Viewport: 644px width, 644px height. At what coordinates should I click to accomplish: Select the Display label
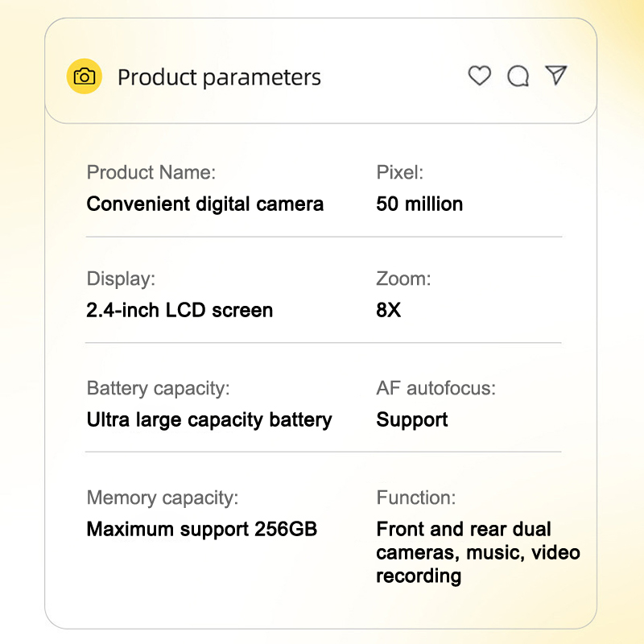(121, 279)
